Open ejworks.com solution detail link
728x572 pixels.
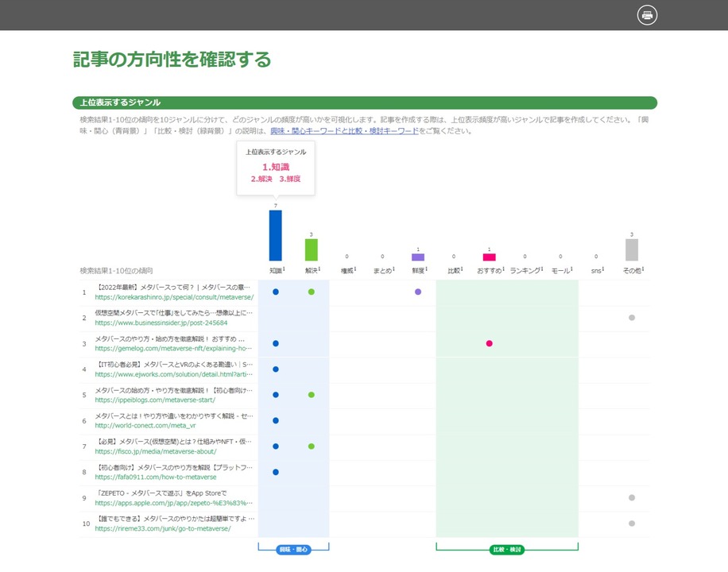click(173, 374)
